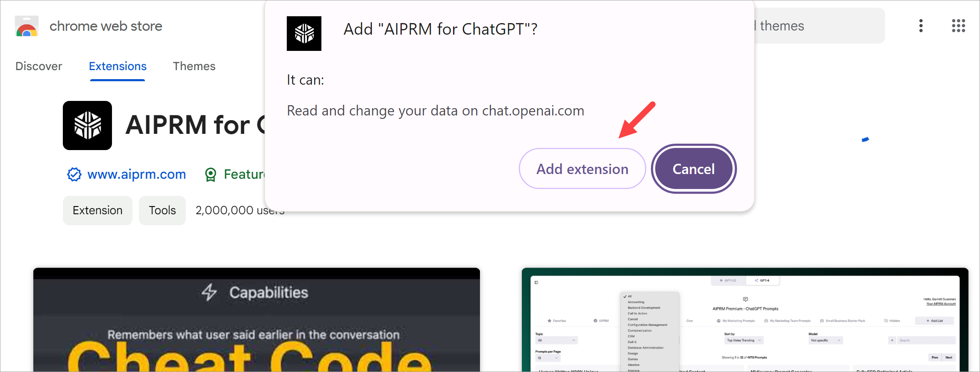Open the Google apps grid launcher
The width and height of the screenshot is (980, 372).
tap(958, 26)
